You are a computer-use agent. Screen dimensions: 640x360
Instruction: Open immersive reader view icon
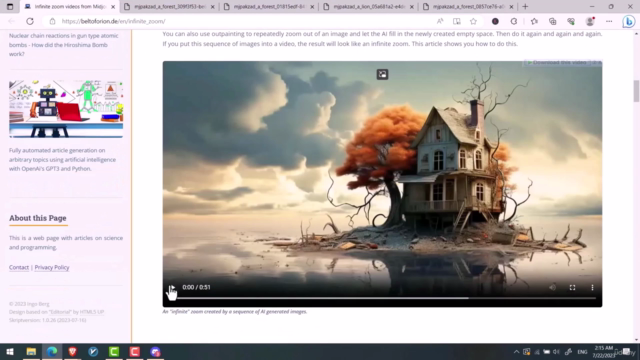click(456, 21)
